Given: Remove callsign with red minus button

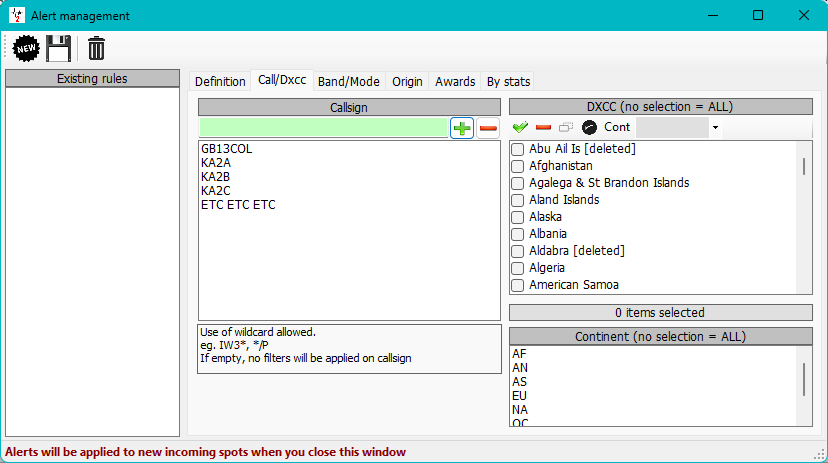Looking at the screenshot, I should pyautogui.click(x=488, y=128).
